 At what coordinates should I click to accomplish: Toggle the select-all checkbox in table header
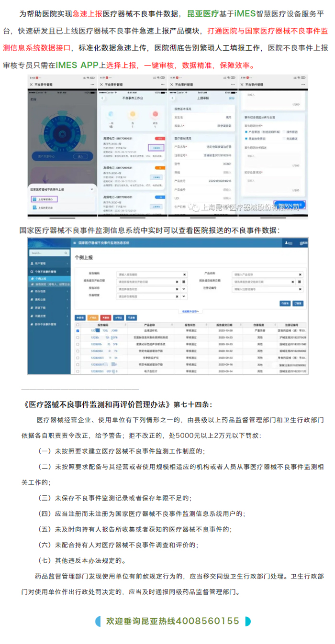[x=78, y=325]
